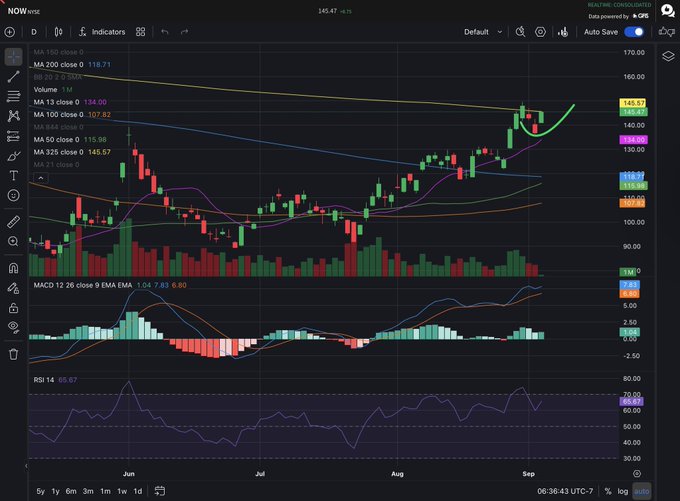Select the 1m date range
This screenshot has width=680, height=501.
click(x=105, y=491)
